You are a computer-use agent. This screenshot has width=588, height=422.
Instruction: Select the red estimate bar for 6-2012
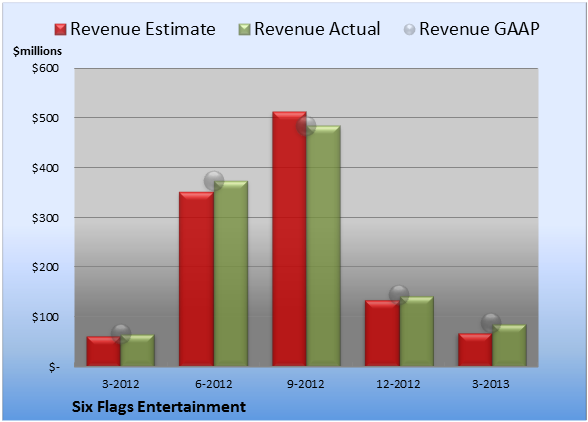point(196,279)
